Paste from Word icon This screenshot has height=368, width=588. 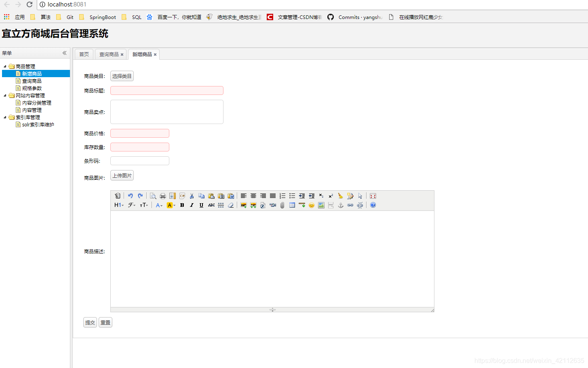231,196
